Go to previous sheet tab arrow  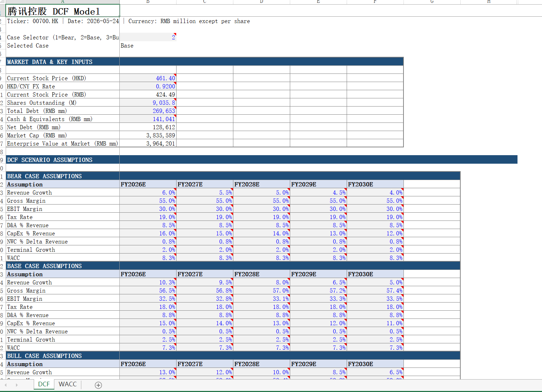[6, 385]
